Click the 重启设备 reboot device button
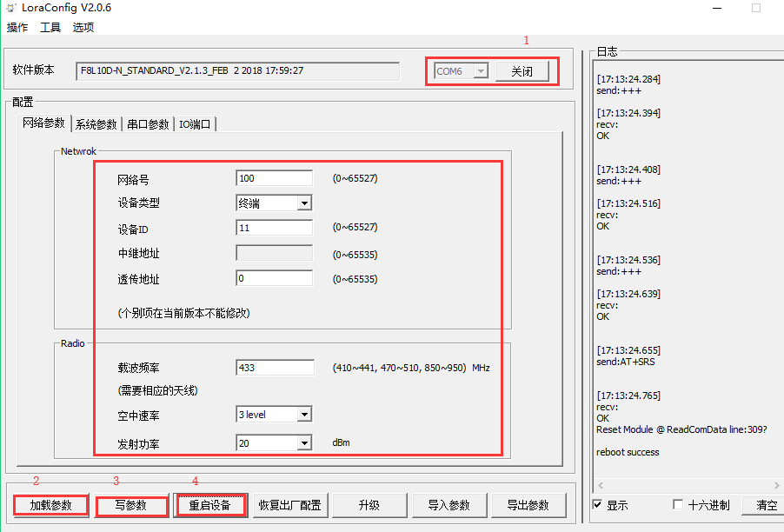Viewport: 784px width, 532px height. [x=209, y=505]
